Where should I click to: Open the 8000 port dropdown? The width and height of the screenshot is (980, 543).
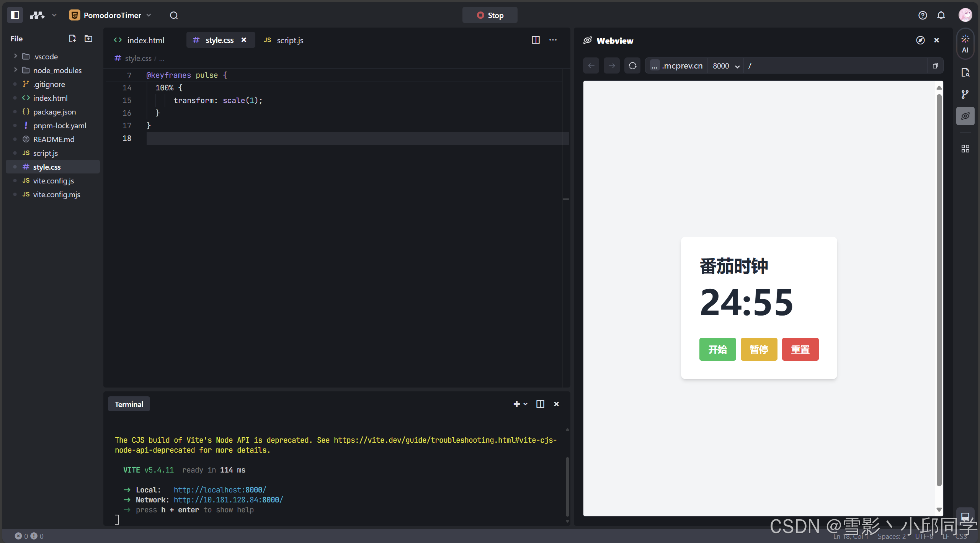726,66
